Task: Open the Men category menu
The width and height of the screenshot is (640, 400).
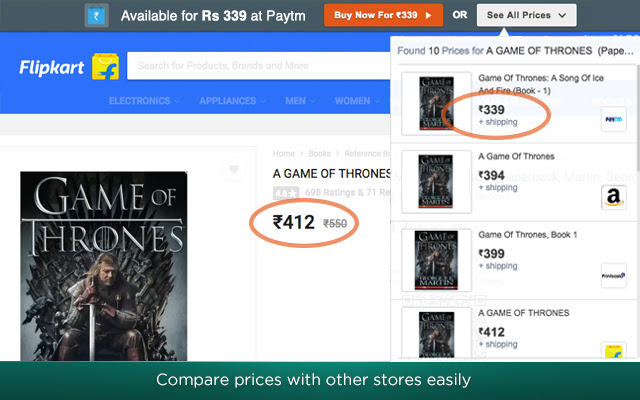Action: point(300,101)
